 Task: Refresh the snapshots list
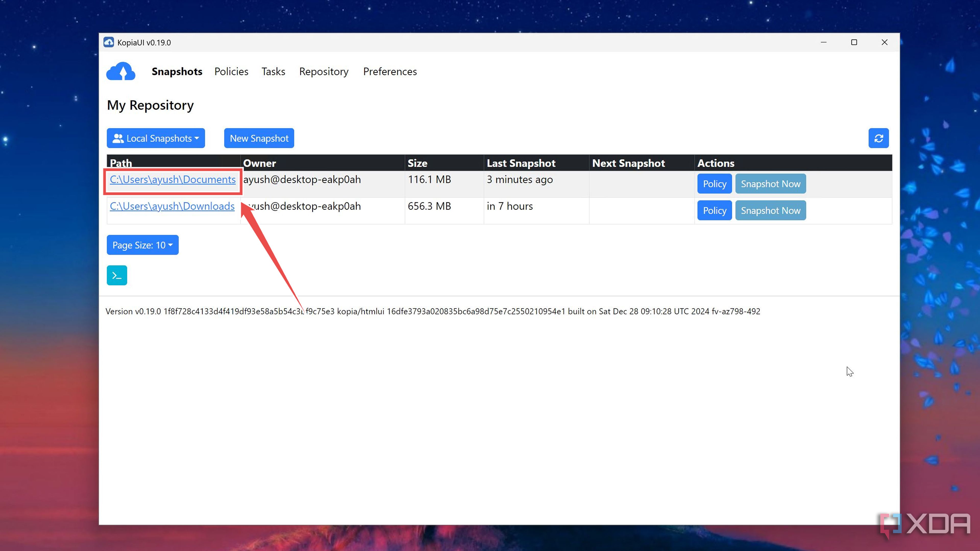pyautogui.click(x=878, y=138)
